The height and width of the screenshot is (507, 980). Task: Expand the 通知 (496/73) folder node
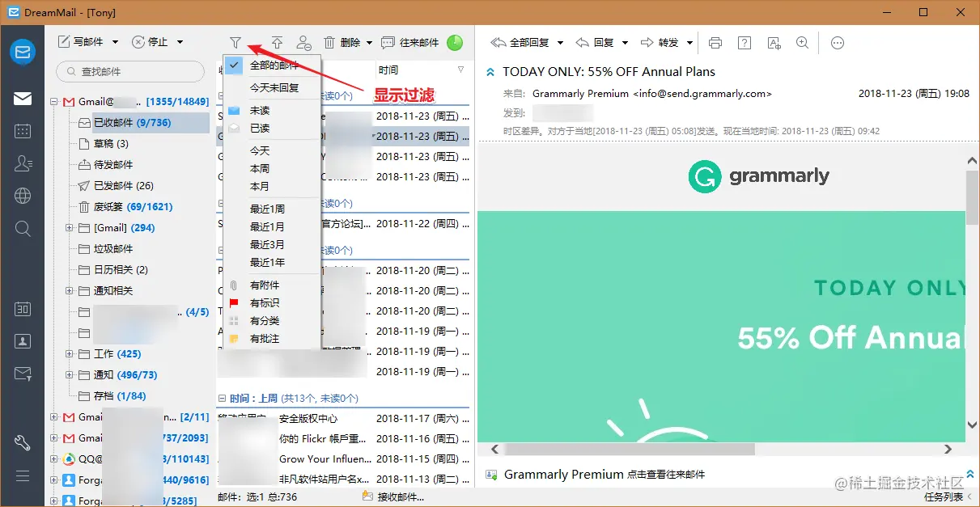coord(70,375)
